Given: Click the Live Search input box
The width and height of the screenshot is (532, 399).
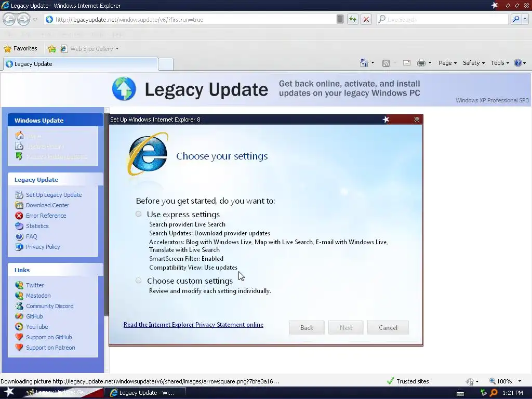Looking at the screenshot, I should pos(443,20).
